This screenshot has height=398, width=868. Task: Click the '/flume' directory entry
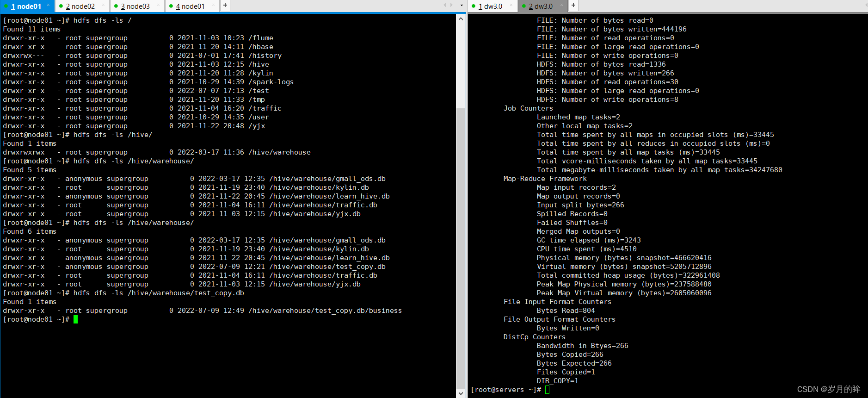[261, 38]
